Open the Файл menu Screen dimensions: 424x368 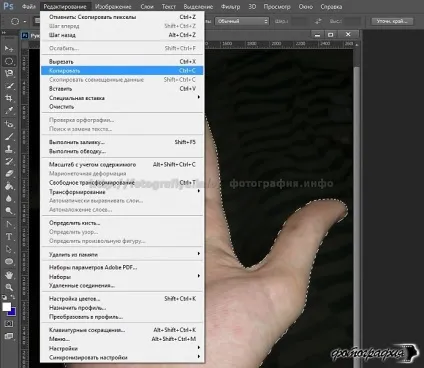point(28,7)
